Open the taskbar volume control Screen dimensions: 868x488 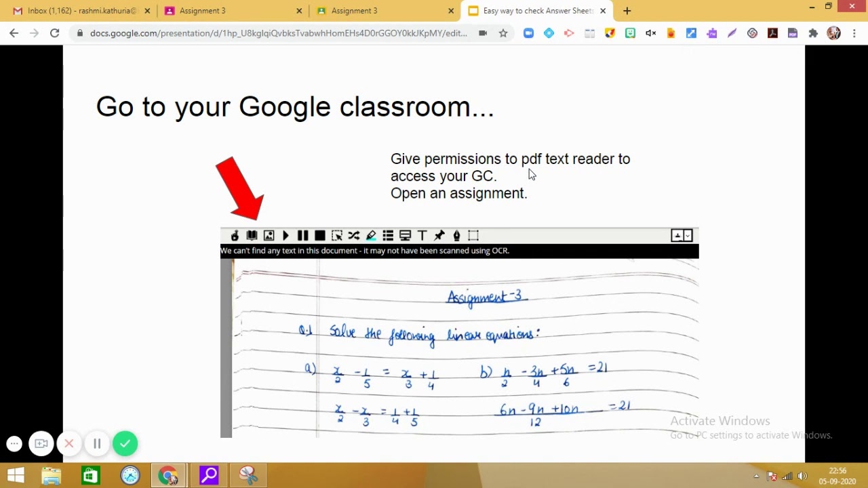click(x=802, y=475)
